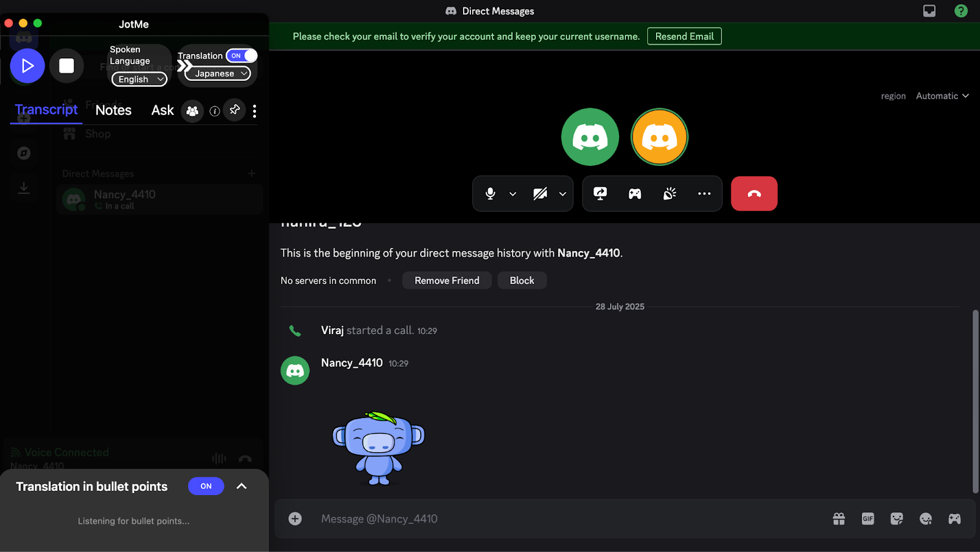Click the Wumpus sticker in chat
980x552 pixels.
pyautogui.click(x=379, y=448)
